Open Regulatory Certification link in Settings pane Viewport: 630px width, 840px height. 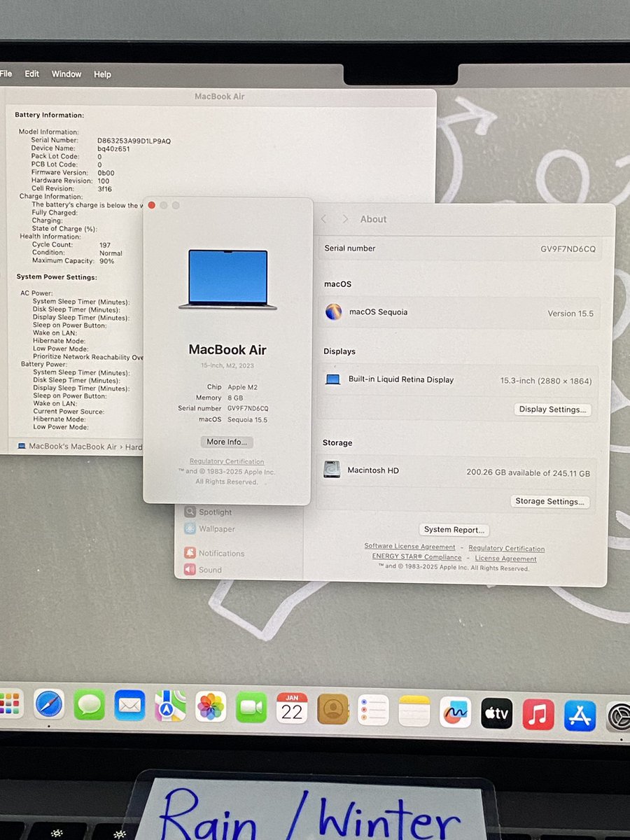coord(506,549)
